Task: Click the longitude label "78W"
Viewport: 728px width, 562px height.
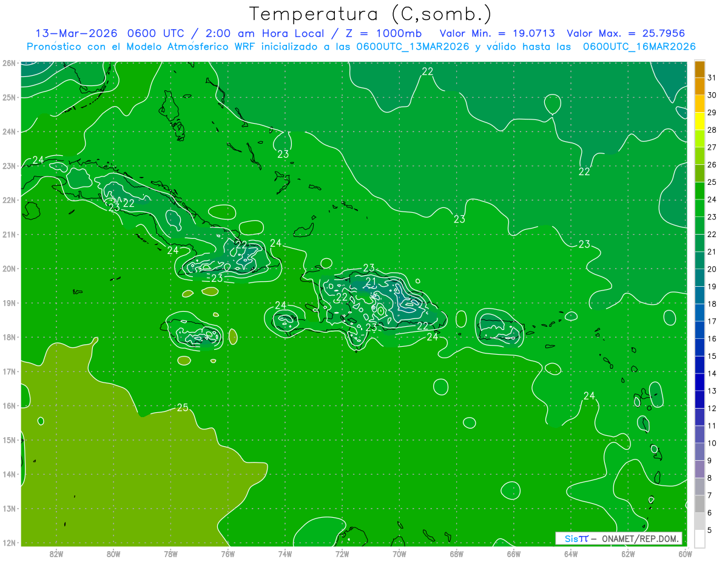Action: click(x=170, y=554)
